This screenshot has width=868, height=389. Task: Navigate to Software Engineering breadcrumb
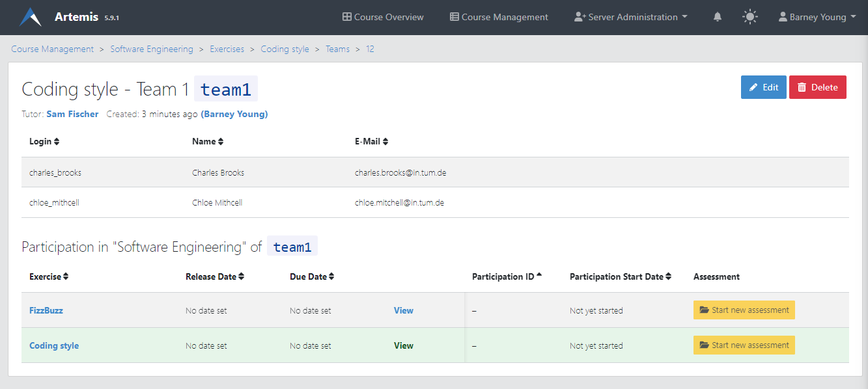coord(152,49)
